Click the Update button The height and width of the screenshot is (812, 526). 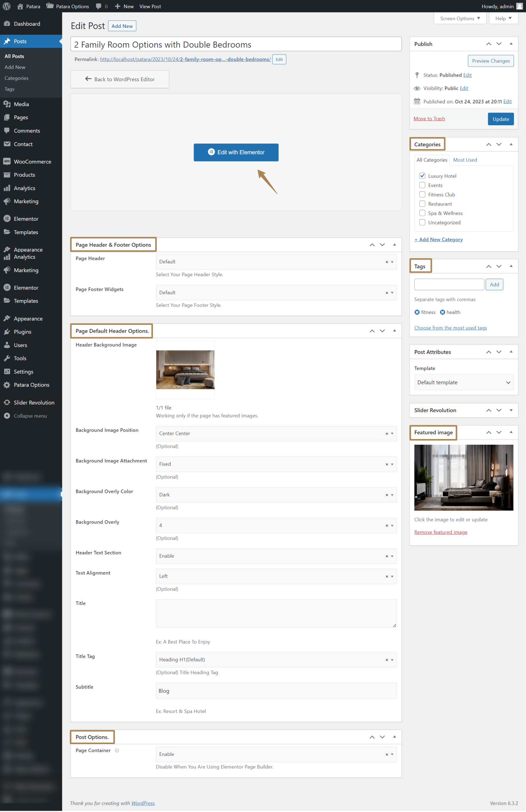(501, 119)
